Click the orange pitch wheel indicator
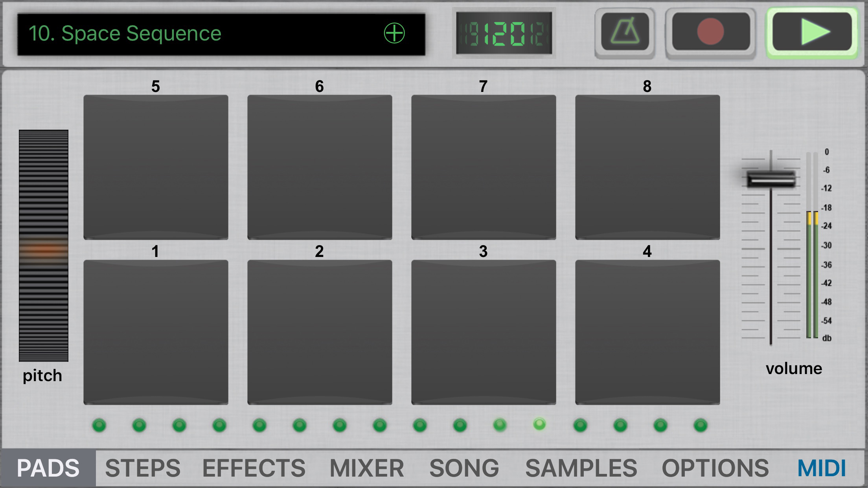 tap(44, 249)
